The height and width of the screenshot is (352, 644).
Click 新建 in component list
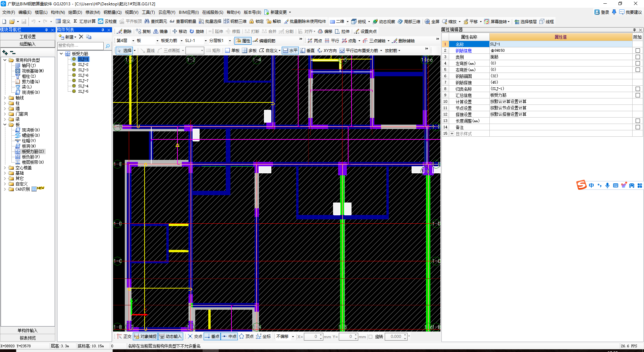coord(68,37)
